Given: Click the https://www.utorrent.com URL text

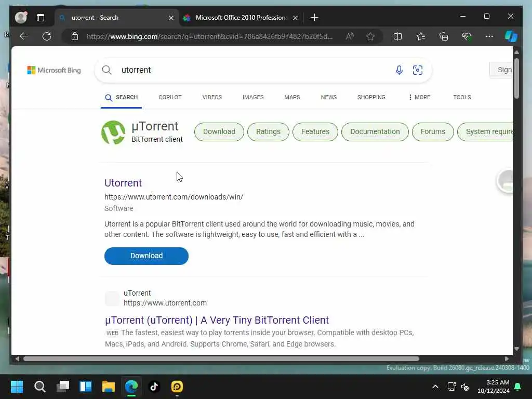Looking at the screenshot, I should (x=165, y=303).
